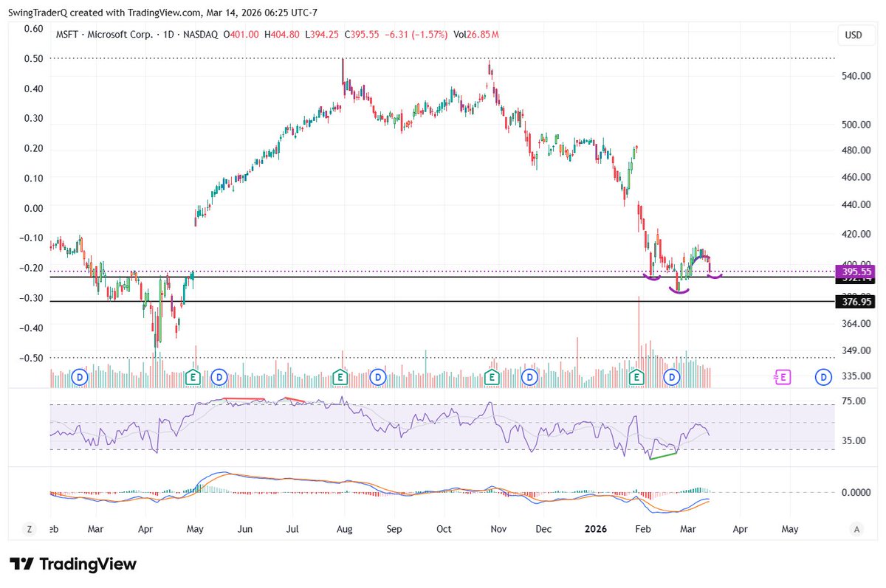Click the black "376.95" price level label
The width and height of the screenshot is (886, 588).
854,302
